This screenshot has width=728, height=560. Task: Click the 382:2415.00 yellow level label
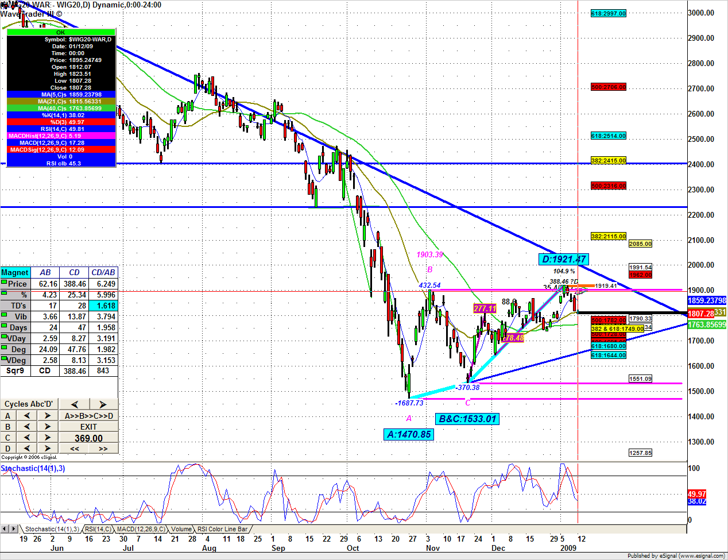pyautogui.click(x=609, y=161)
